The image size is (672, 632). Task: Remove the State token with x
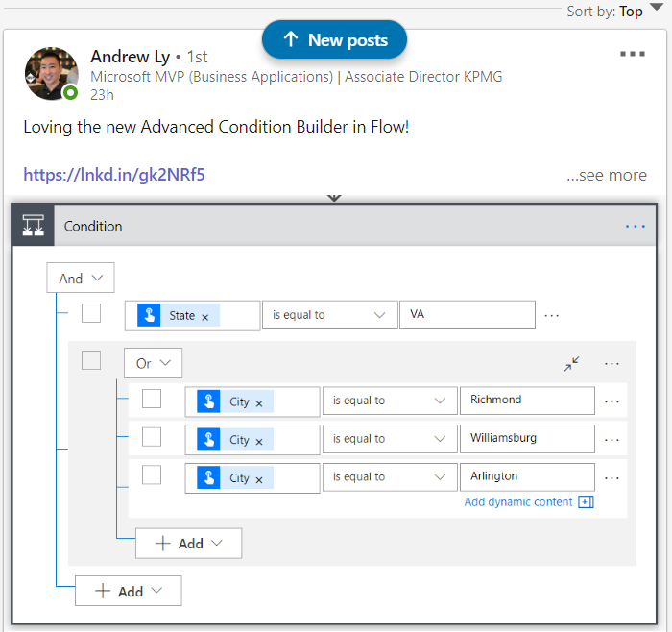click(204, 317)
